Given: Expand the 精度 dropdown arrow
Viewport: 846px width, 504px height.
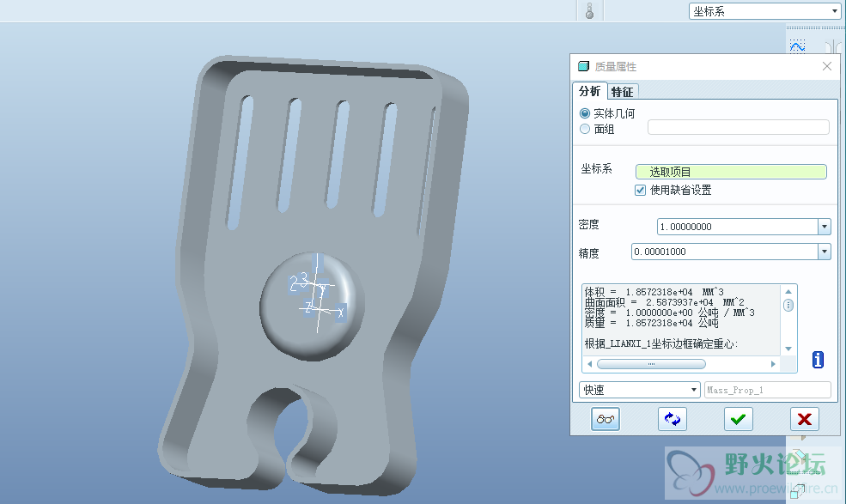Looking at the screenshot, I should [824, 252].
